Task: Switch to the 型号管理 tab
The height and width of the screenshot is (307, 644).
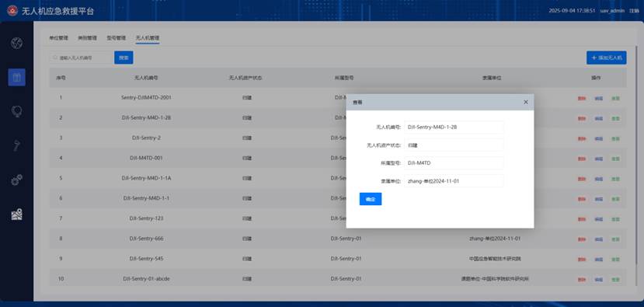Action: 116,38
